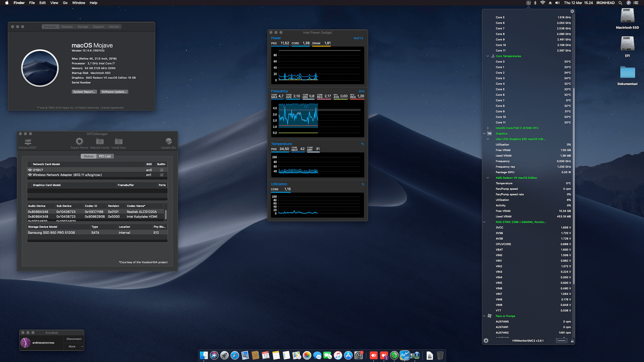Switch to the PCI List tab
Viewport: 644px width, 362px height.
coord(105,156)
